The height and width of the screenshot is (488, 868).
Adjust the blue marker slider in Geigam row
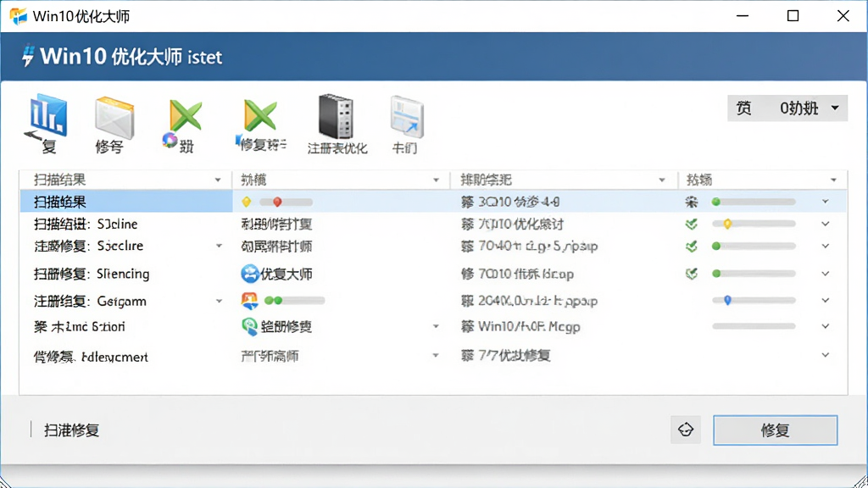[x=754, y=301]
